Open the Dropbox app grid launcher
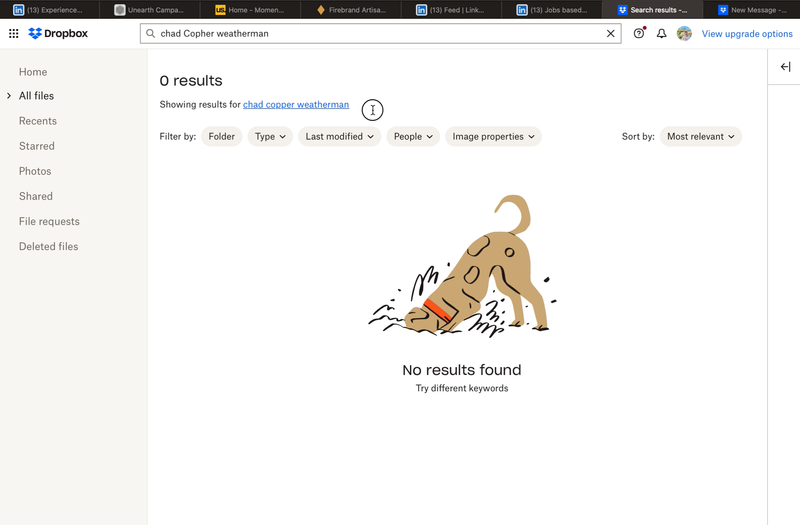800x525 pixels. pos(13,33)
